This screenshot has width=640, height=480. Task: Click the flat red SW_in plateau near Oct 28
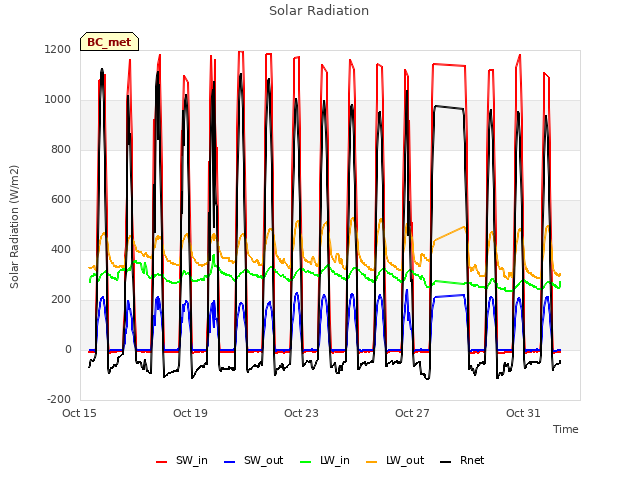[449, 65]
